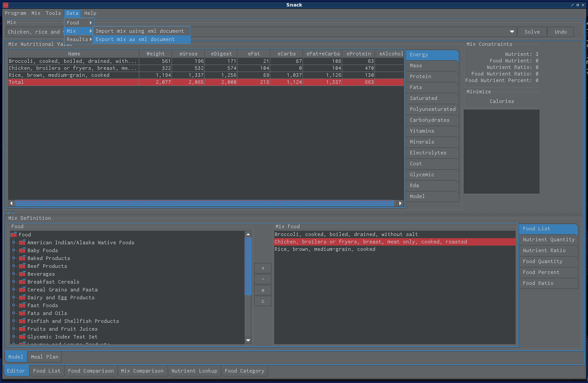The width and height of the screenshot is (588, 383).
Task: Open the Food submenu under Data
Action: (79, 23)
